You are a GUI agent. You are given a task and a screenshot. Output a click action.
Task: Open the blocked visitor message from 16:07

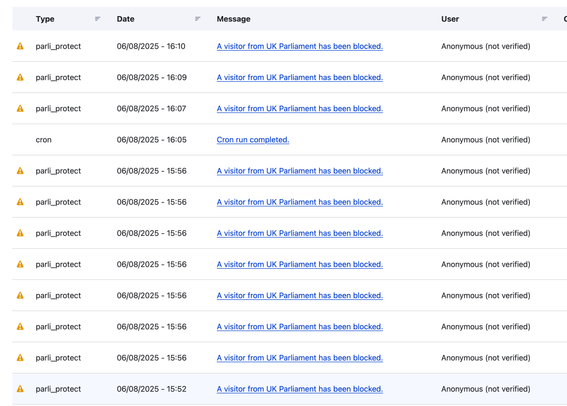point(300,108)
